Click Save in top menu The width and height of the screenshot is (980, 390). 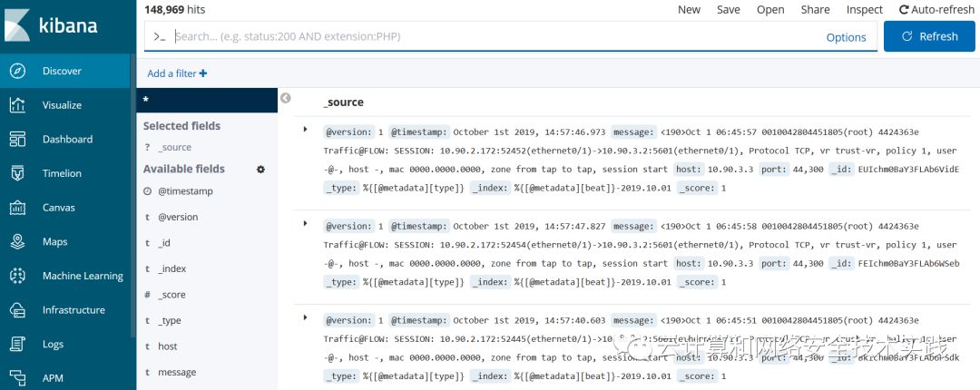(728, 9)
